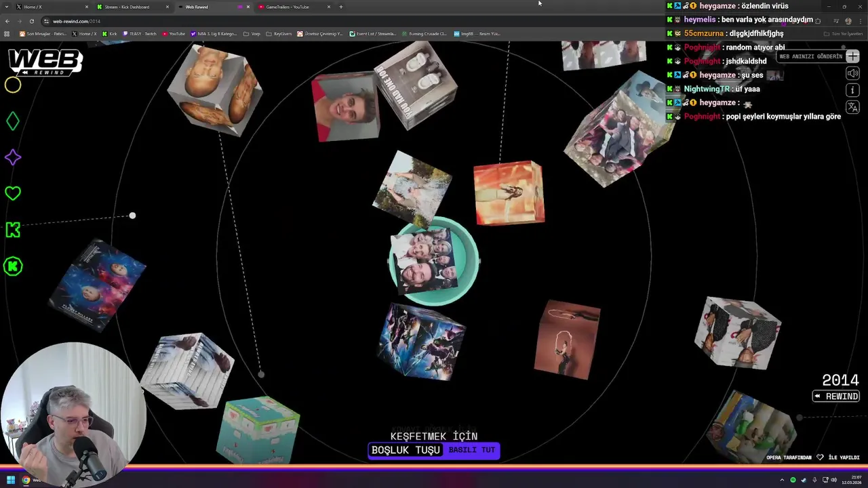
Task: Show hidden tray icons chevron
Action: 782,480
